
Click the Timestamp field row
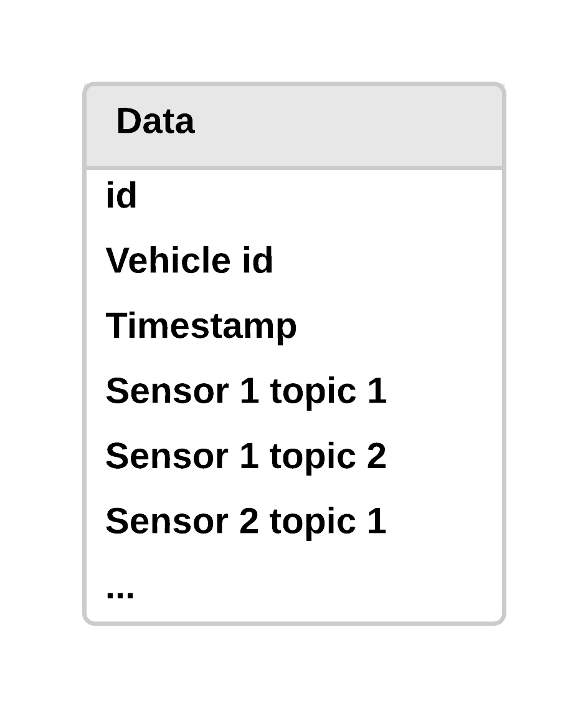[x=201, y=325]
